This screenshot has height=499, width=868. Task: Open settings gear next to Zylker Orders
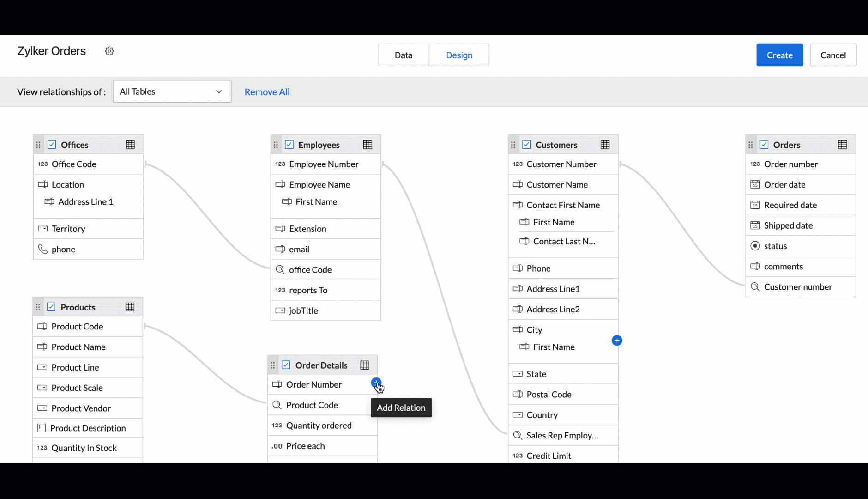tap(109, 51)
